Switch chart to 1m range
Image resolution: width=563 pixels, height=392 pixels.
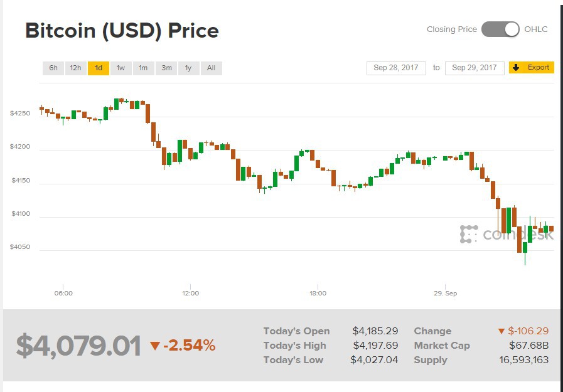[143, 68]
